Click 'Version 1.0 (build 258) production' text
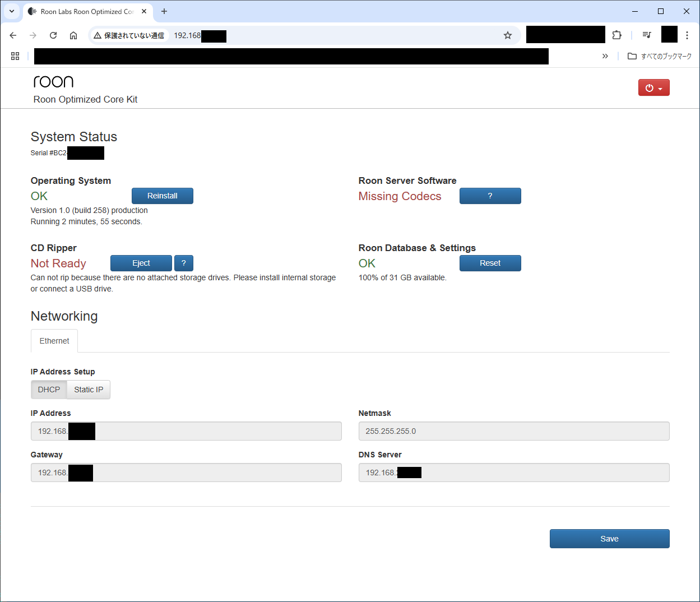 89,210
